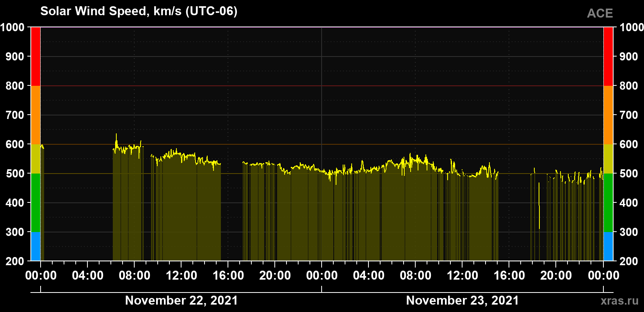Click the 08:00 time label under November 23
Screen dimensions: 644x312
(415, 275)
